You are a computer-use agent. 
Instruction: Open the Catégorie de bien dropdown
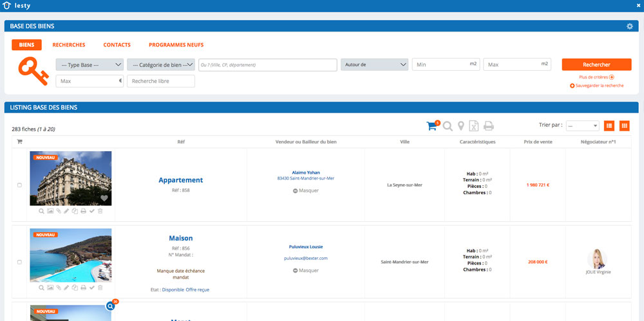(160, 64)
